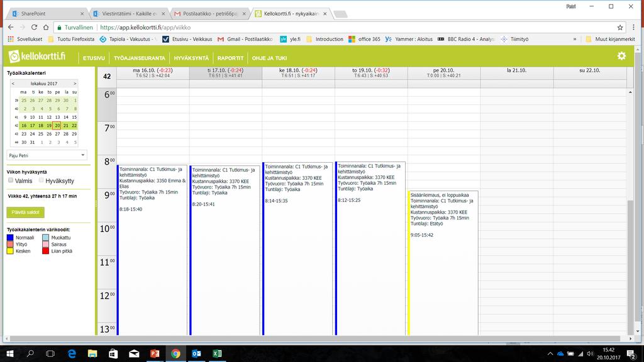Select day 20 in mini calendar

[x=57, y=126]
